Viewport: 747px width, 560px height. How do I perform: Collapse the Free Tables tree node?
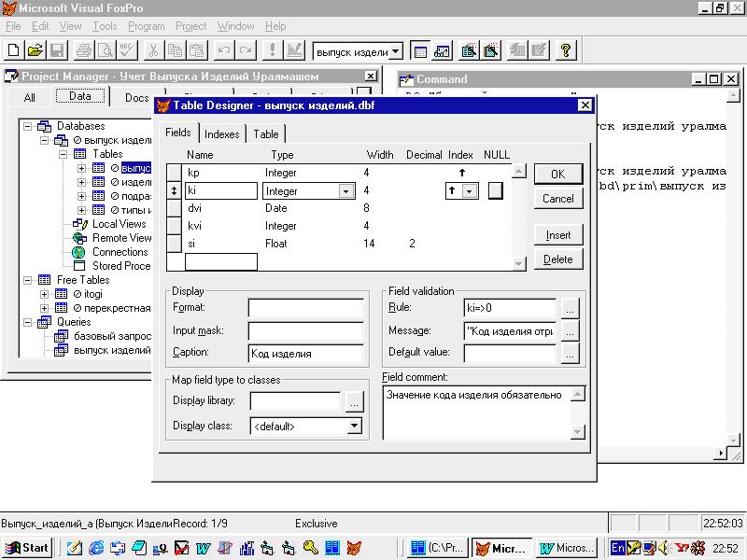[x=28, y=280]
